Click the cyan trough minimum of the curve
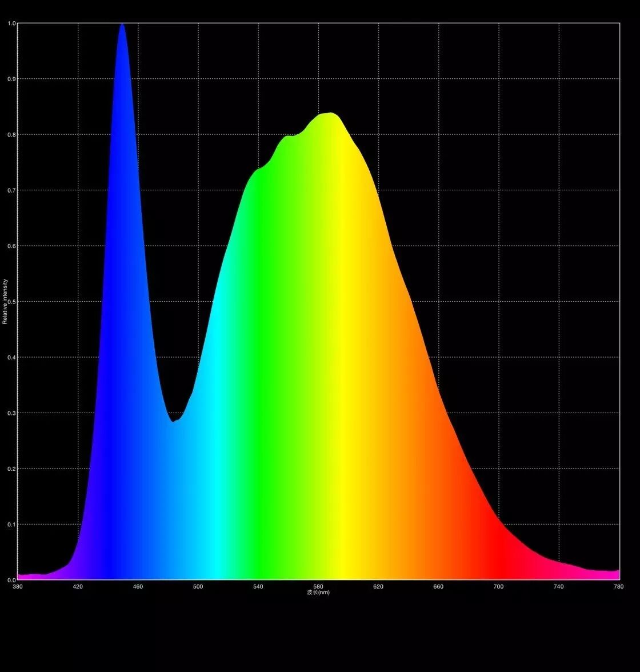Image resolution: width=640 pixels, height=672 pixels. (173, 421)
